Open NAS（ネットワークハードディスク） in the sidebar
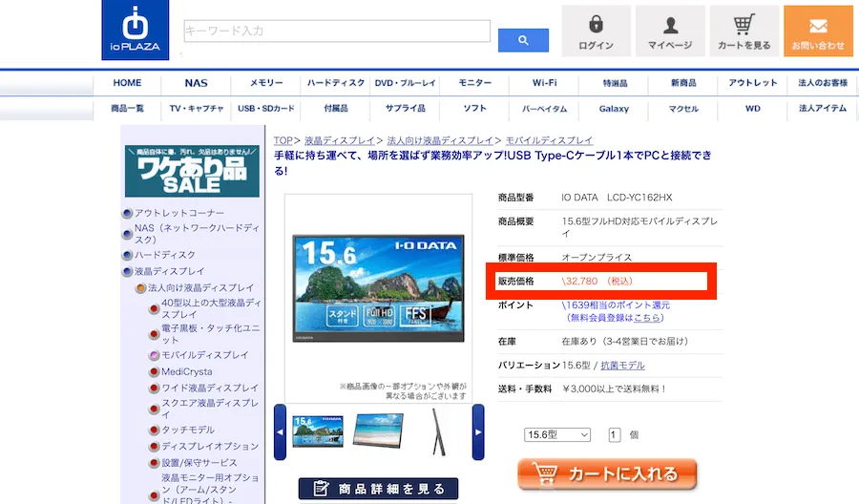 coord(198,233)
